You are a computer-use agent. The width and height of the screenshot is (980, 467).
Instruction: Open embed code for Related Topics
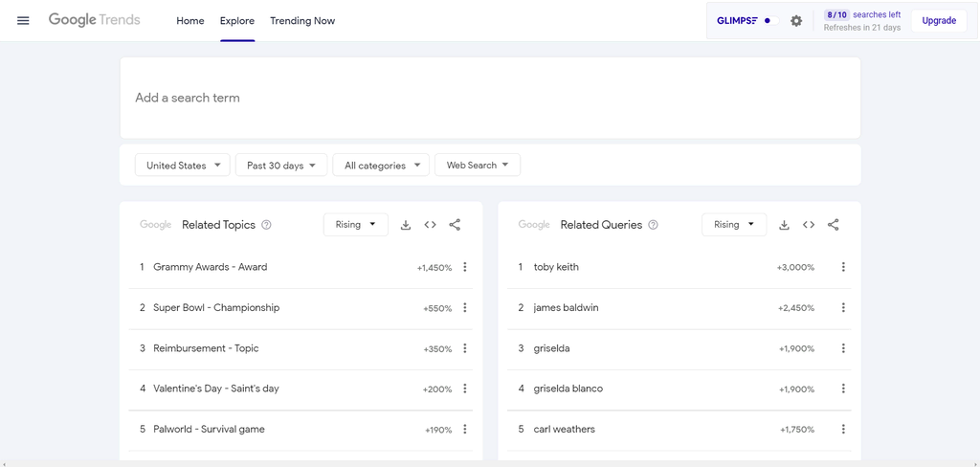[x=430, y=225]
